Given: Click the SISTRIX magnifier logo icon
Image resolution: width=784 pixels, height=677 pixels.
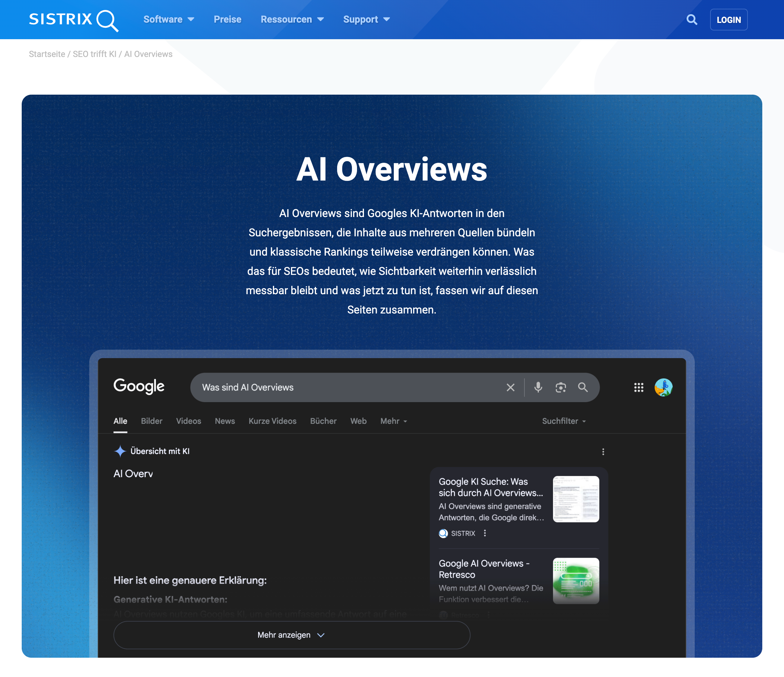Looking at the screenshot, I should [x=107, y=20].
